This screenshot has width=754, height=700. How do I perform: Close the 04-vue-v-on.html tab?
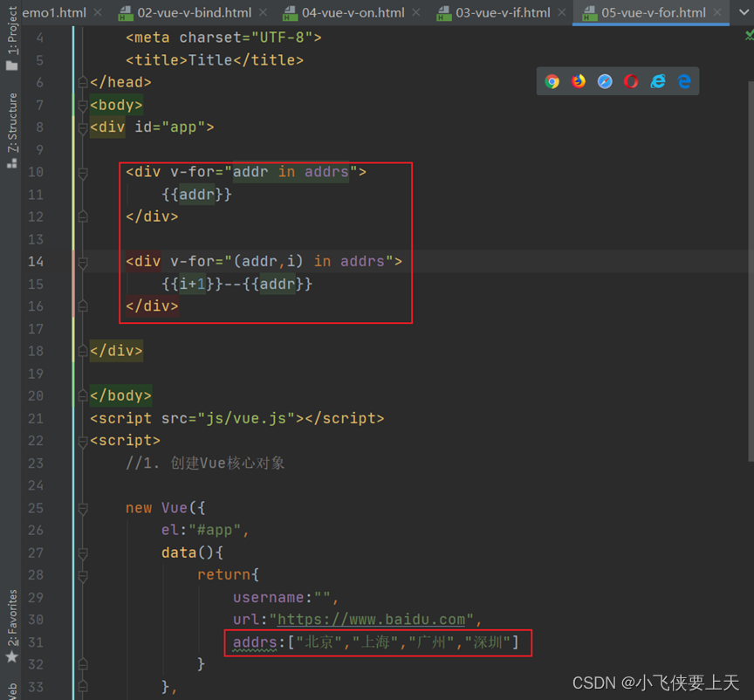416,13
